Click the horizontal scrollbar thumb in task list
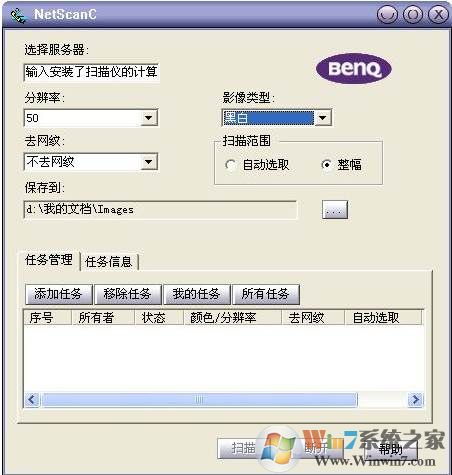The height and width of the screenshot is (475, 452). click(199, 399)
